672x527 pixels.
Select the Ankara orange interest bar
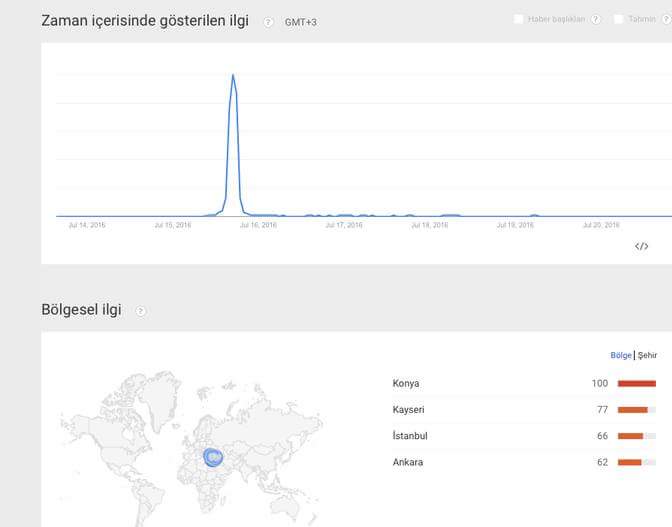pyautogui.click(x=630, y=462)
